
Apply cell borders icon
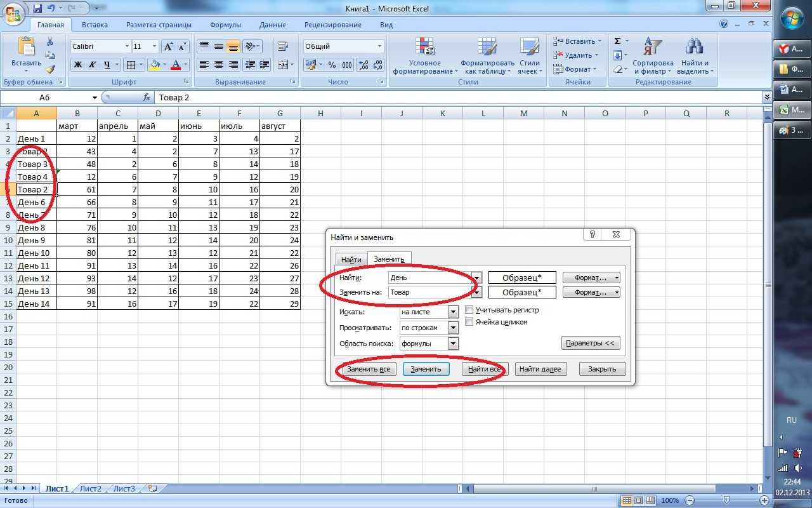click(x=130, y=65)
